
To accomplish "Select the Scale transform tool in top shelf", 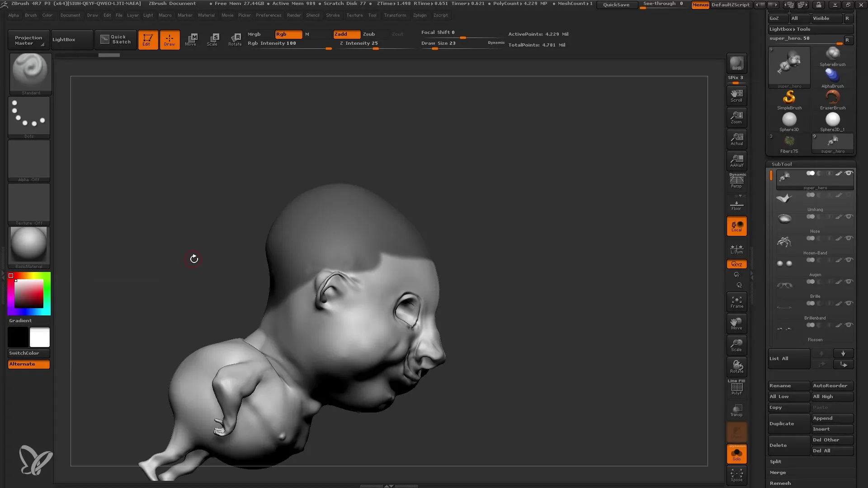I will (x=212, y=40).
